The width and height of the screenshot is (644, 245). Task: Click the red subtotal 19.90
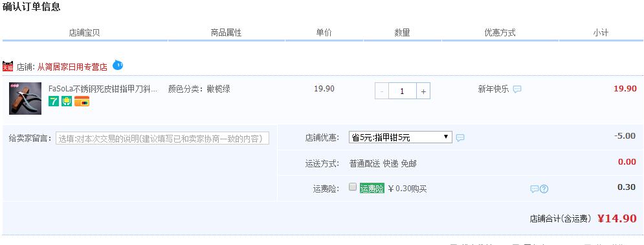625,88
